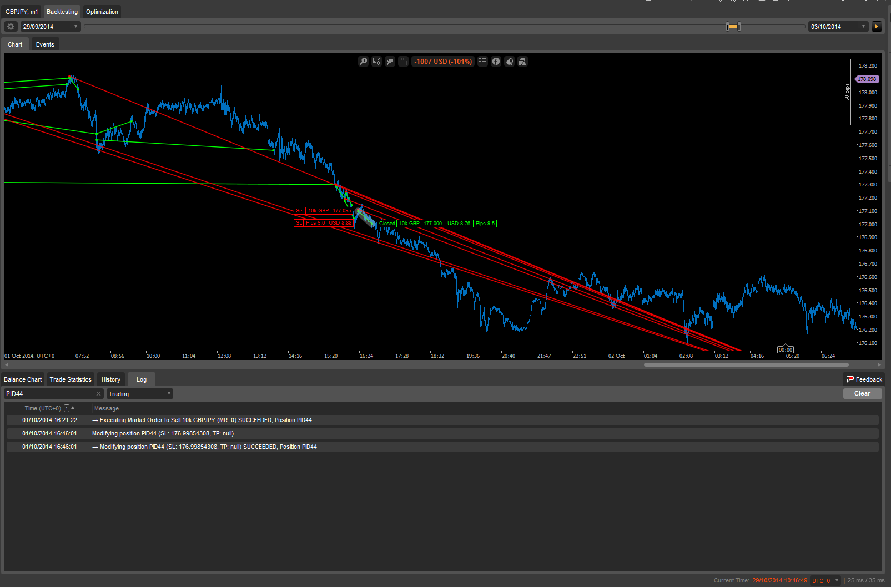The image size is (891, 588).
Task: Switch to Trade Statistics tab
Action: 71,379
